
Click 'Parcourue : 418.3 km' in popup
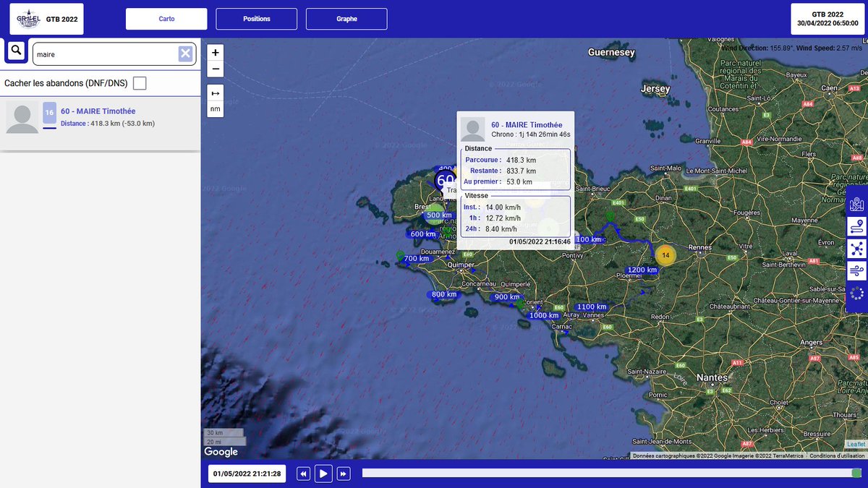click(x=501, y=160)
